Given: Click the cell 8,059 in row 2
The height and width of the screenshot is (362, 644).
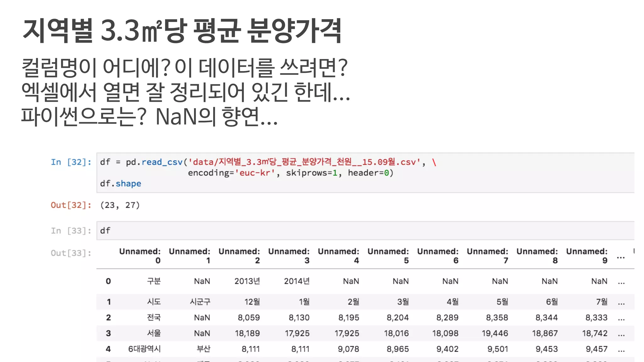Looking at the screenshot, I should [x=249, y=317].
